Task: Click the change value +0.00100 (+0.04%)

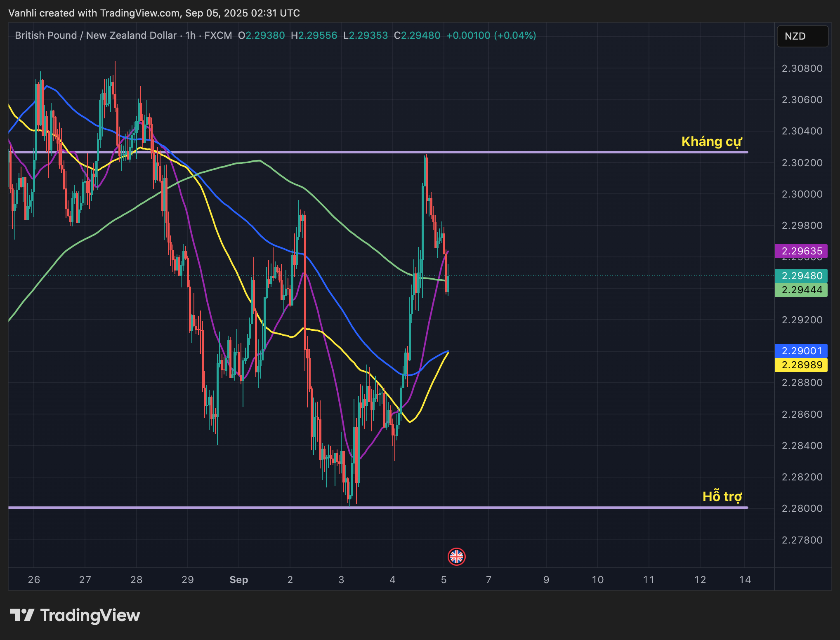Action: pos(491,35)
